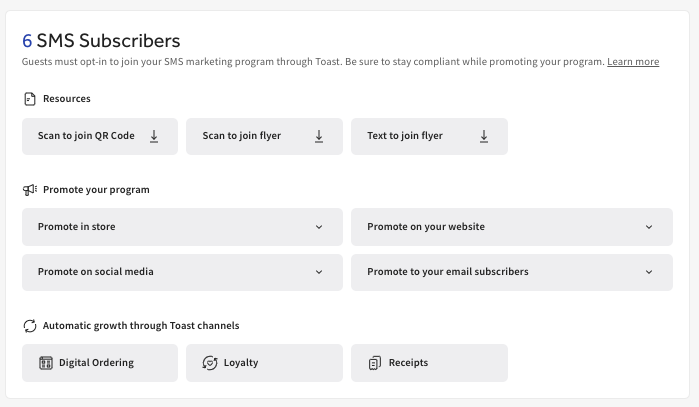
Task: Open the Receipts channel button
Action: pyautogui.click(x=408, y=363)
